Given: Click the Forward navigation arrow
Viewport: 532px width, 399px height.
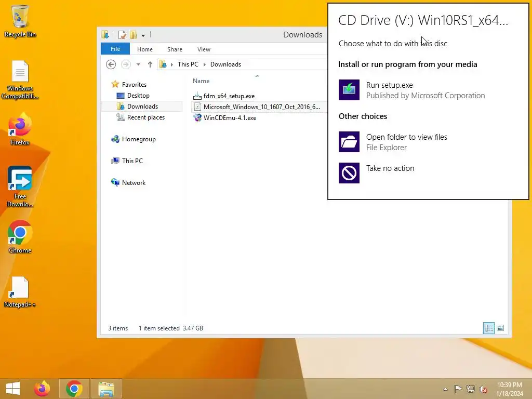Looking at the screenshot, I should (126, 64).
